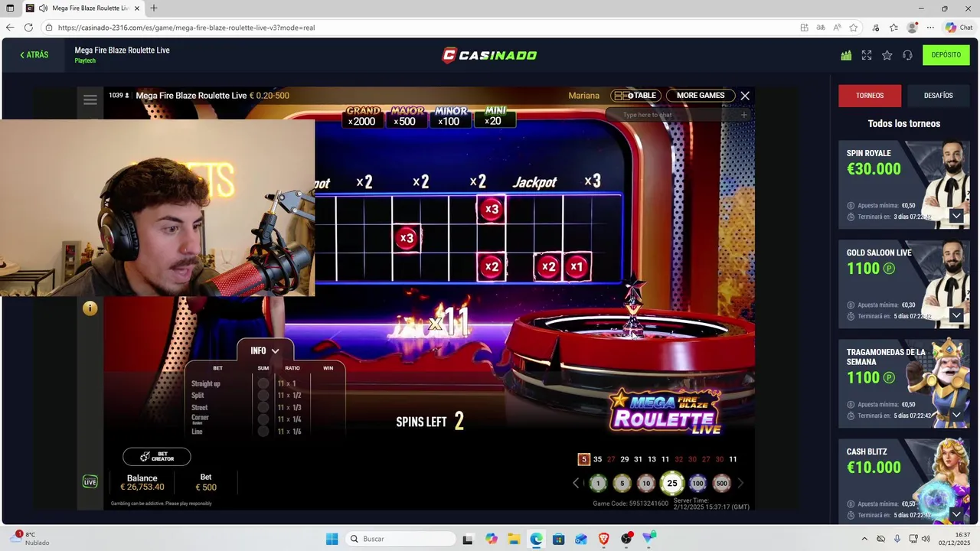Open Windows Start menu
The image size is (980, 551).
[x=332, y=539]
